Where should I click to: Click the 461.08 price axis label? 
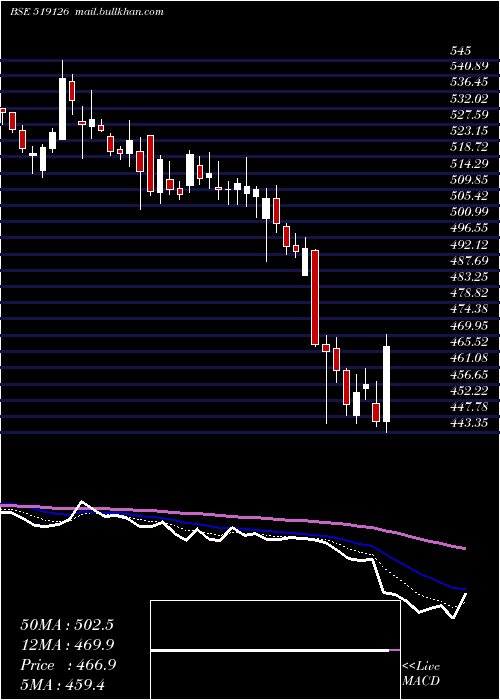[x=469, y=358]
